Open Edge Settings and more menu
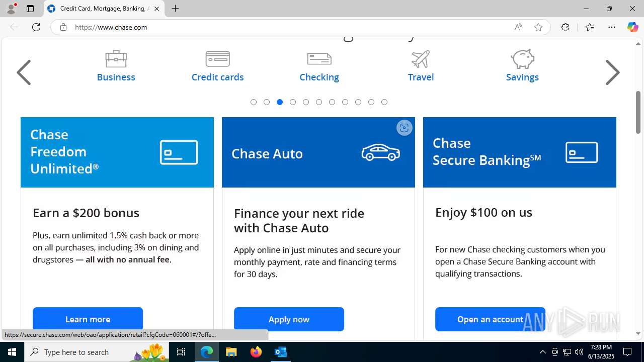Screen dimensions: 644x362 tap(612, 27)
